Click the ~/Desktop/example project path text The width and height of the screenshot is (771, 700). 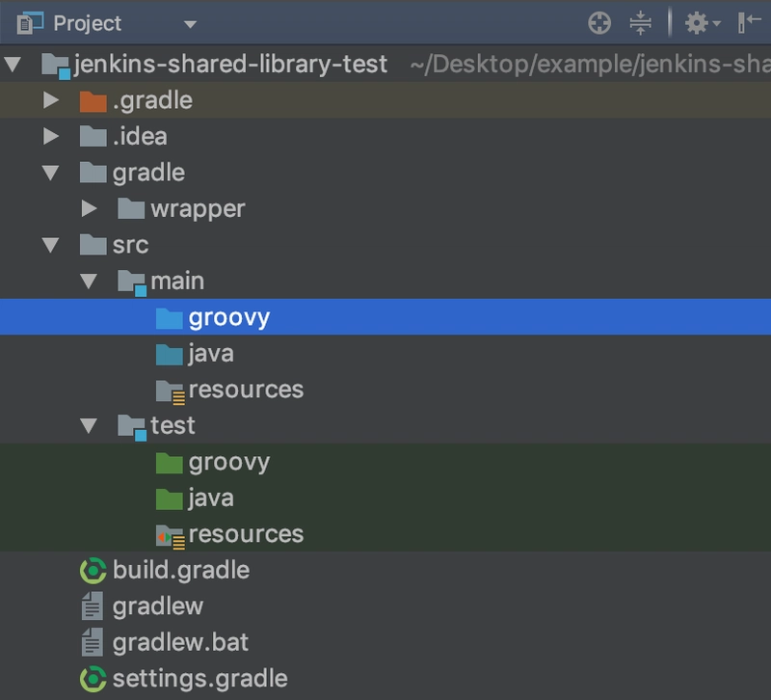coord(590,65)
